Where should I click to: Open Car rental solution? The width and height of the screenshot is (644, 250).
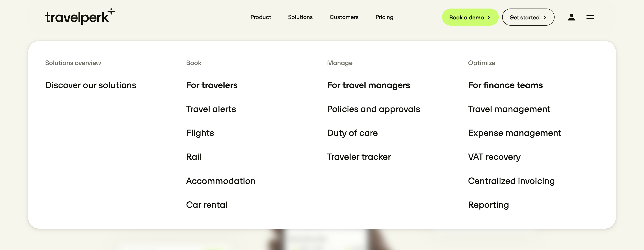coord(207,205)
